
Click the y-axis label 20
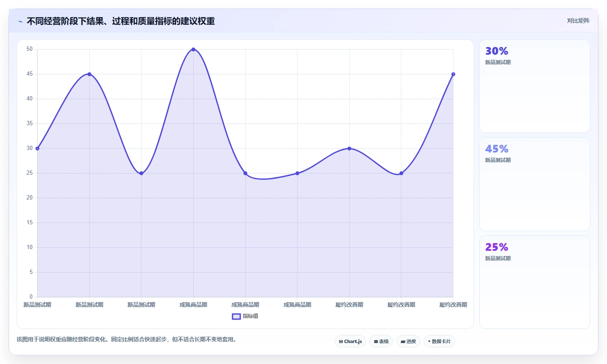tap(29, 198)
